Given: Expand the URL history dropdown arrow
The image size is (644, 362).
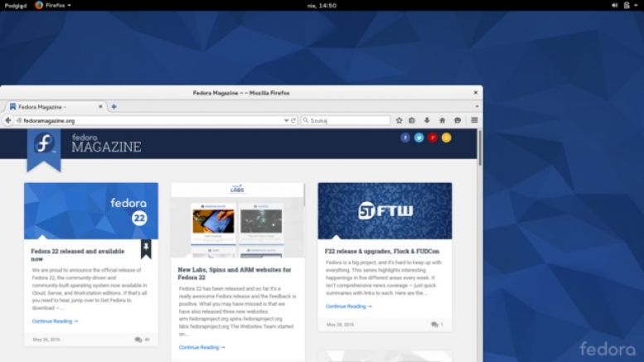Looking at the screenshot, I should pyautogui.click(x=286, y=120).
